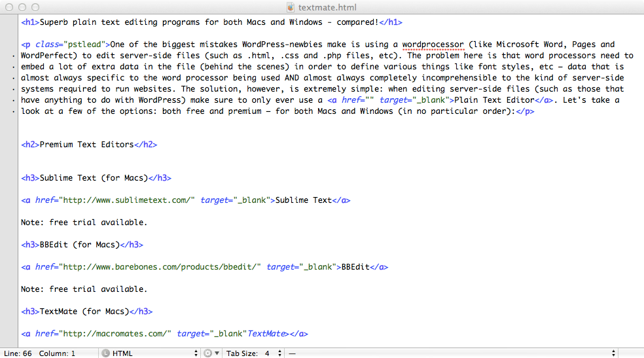Click the h1 line 'Superb plain text editing programs'

tap(211, 22)
